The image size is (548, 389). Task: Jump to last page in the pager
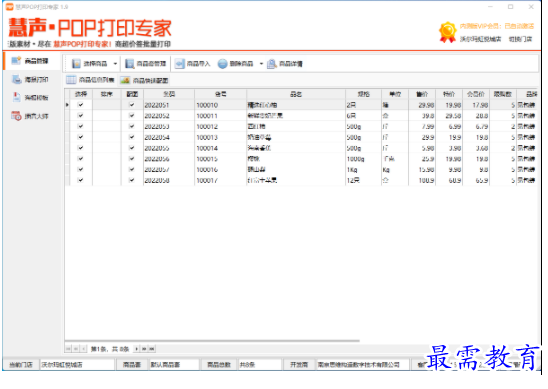pos(152,349)
